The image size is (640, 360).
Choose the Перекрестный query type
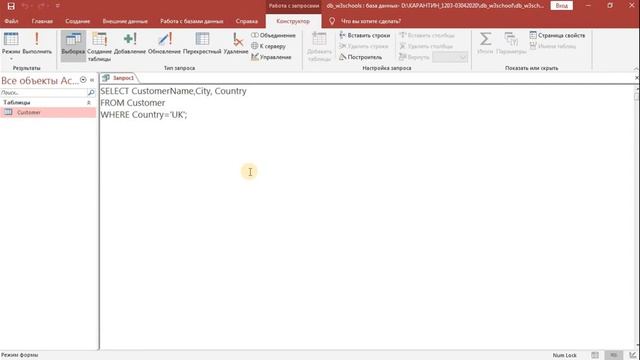tap(202, 43)
